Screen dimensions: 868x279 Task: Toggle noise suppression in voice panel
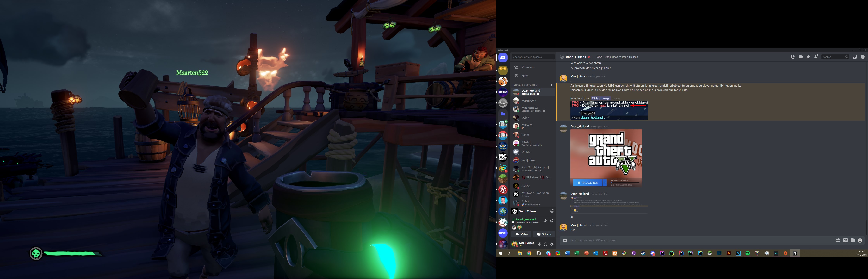545,221
